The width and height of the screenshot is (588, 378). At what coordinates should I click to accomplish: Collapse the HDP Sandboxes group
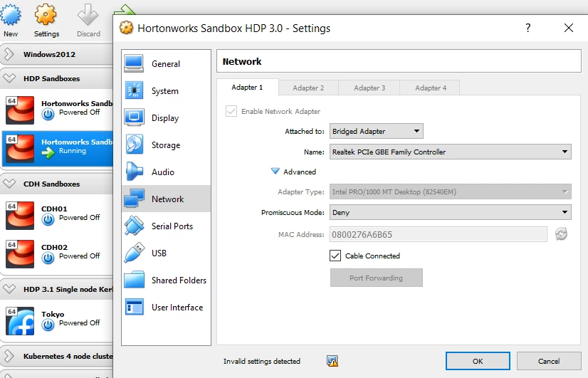(x=9, y=78)
